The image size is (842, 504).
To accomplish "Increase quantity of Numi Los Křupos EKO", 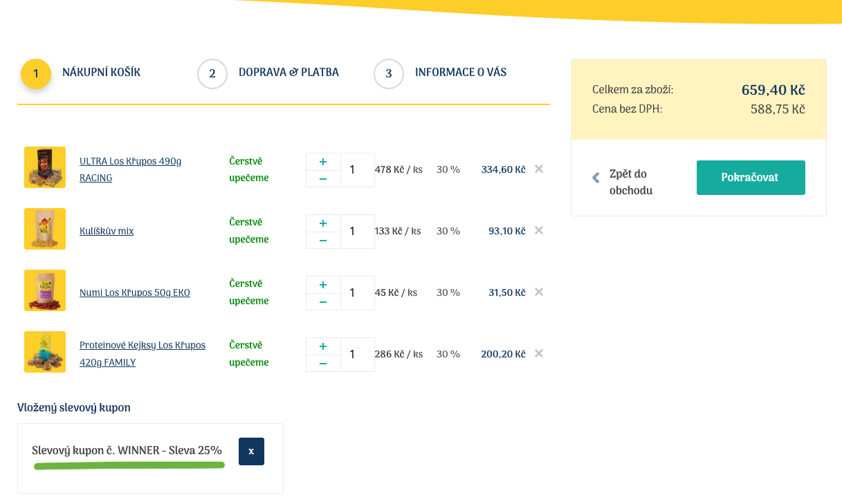I will point(323,285).
